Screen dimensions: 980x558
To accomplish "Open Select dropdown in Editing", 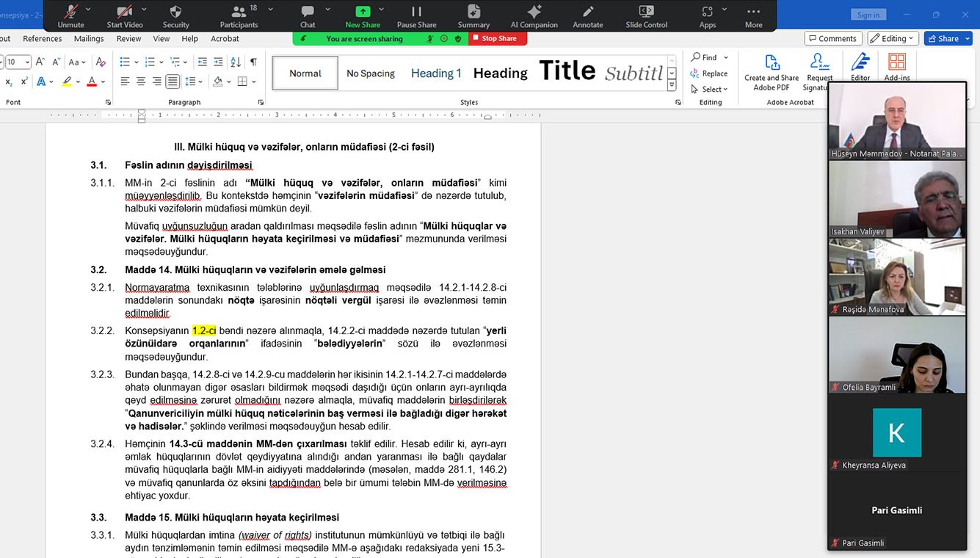I will [709, 90].
